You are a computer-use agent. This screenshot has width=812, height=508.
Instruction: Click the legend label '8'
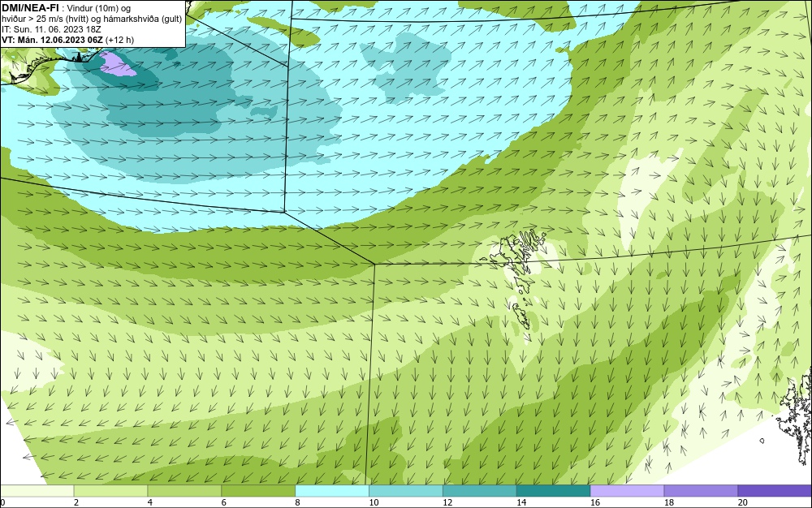(298, 502)
